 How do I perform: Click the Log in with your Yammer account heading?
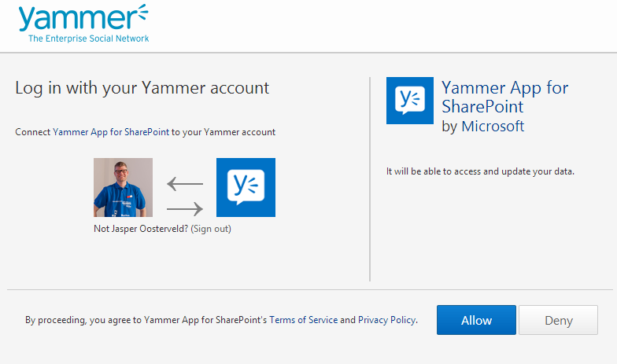point(142,88)
